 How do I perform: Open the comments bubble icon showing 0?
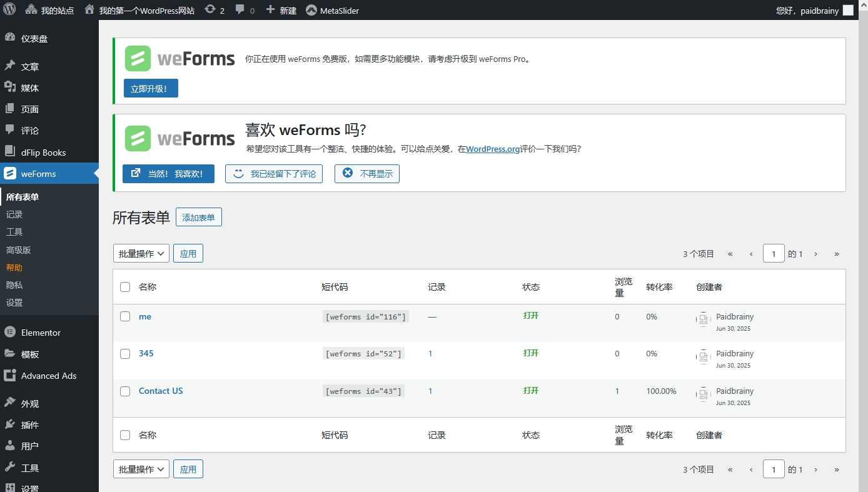point(240,10)
